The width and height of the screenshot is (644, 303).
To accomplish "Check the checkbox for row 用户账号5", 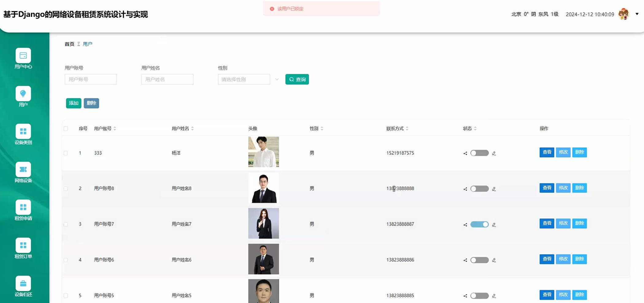I will click(x=66, y=296).
